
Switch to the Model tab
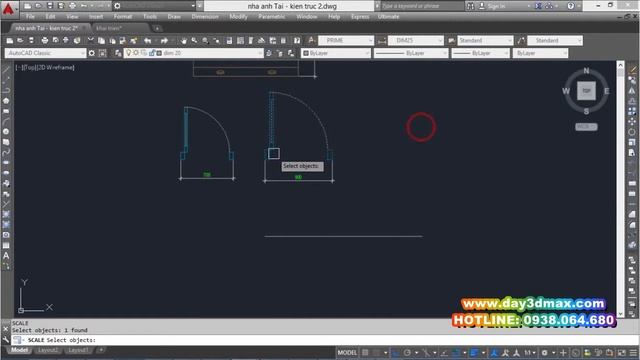(19, 350)
